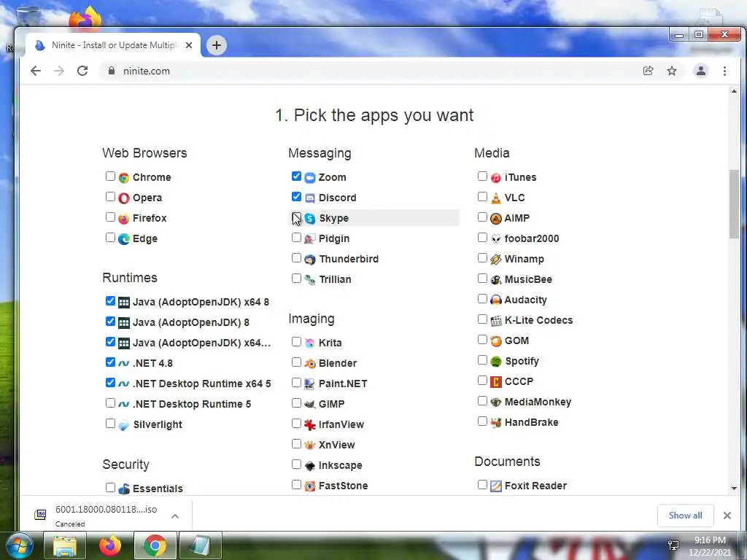Close the Ninite tab
Viewport: 747px width, 560px height.
click(x=189, y=45)
